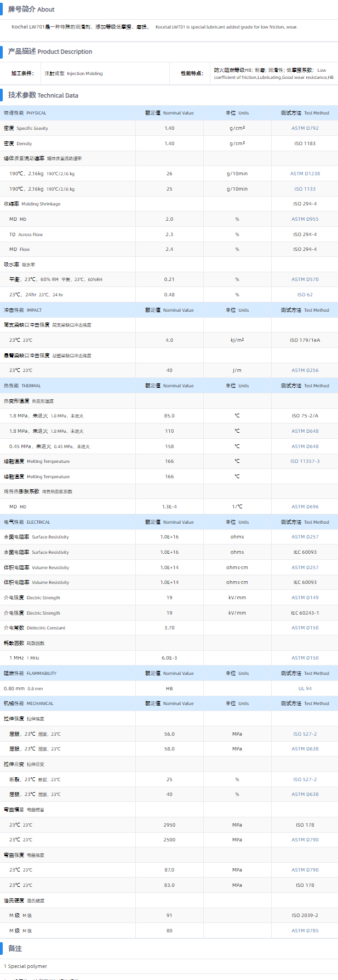Viewport: 338px width, 980px height.
Task: Open the ASTM D785 hardness link
Action: (305, 931)
